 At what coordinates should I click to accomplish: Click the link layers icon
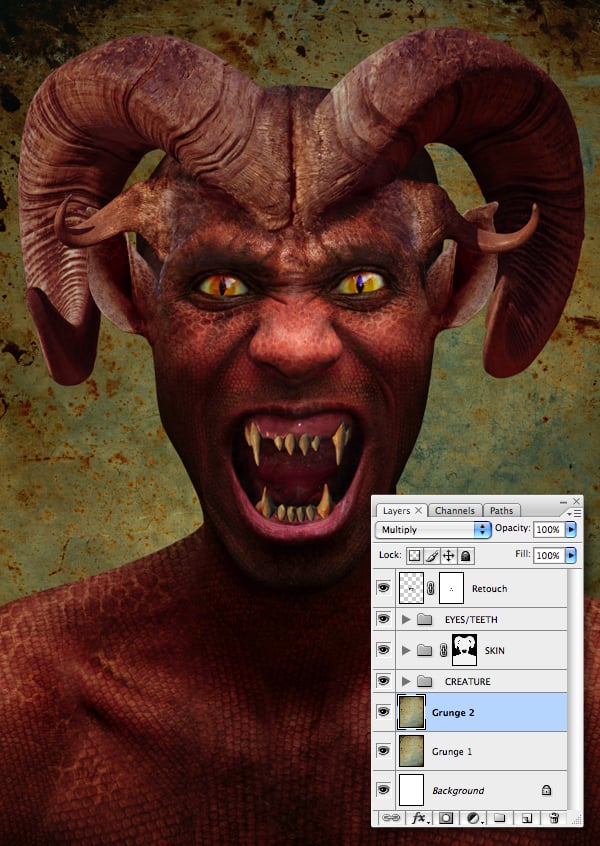pos(388,818)
